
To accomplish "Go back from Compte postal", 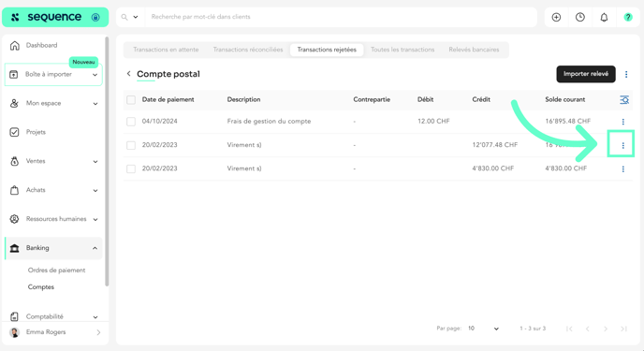I will coord(128,74).
